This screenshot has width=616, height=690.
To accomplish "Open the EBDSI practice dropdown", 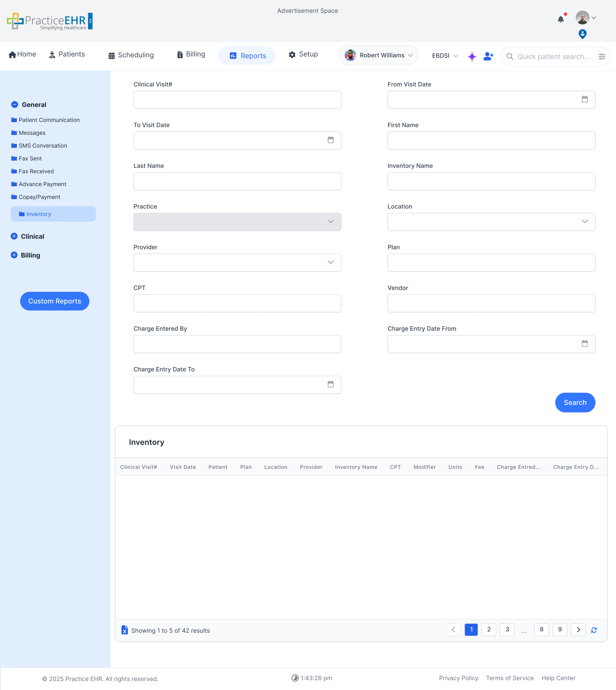I will tap(444, 55).
